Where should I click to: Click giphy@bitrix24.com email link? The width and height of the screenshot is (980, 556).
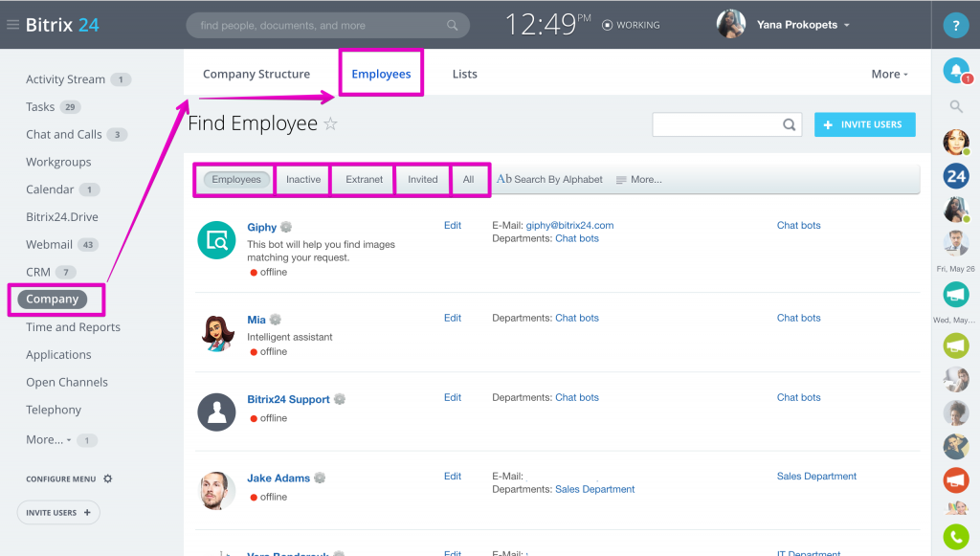(x=569, y=226)
